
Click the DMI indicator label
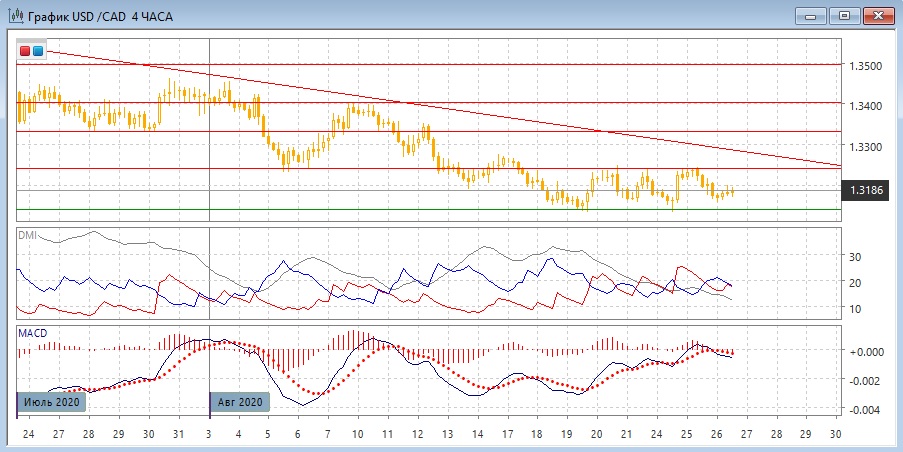[x=28, y=235]
